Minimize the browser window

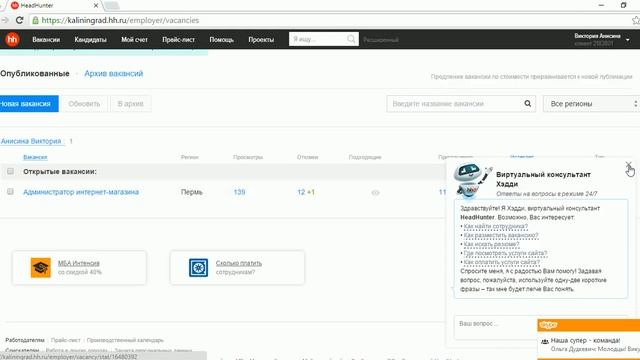[601, 5]
